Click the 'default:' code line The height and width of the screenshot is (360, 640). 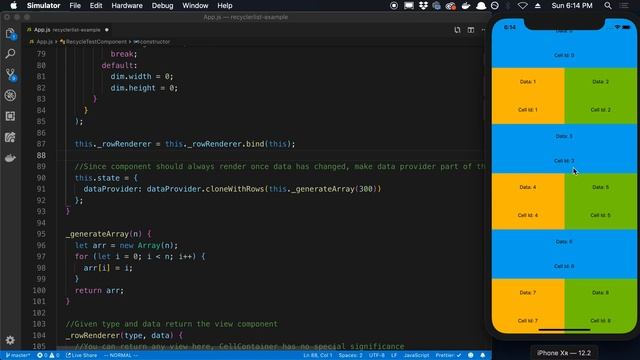(x=119, y=65)
